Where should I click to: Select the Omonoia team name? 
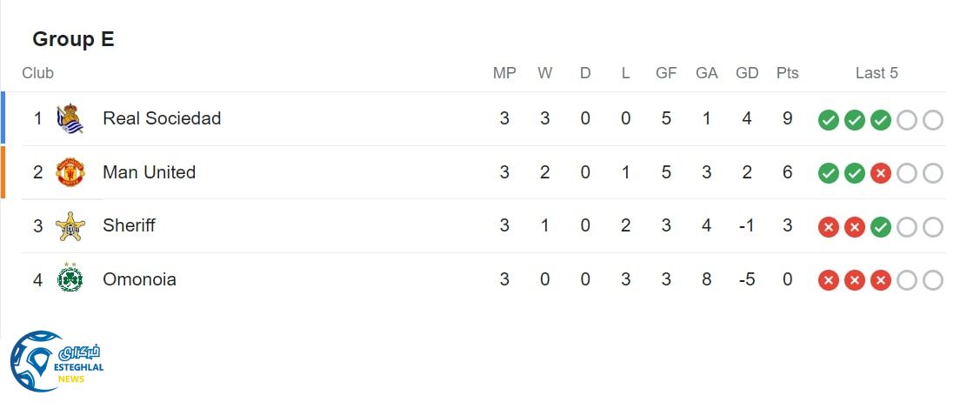pos(139,279)
